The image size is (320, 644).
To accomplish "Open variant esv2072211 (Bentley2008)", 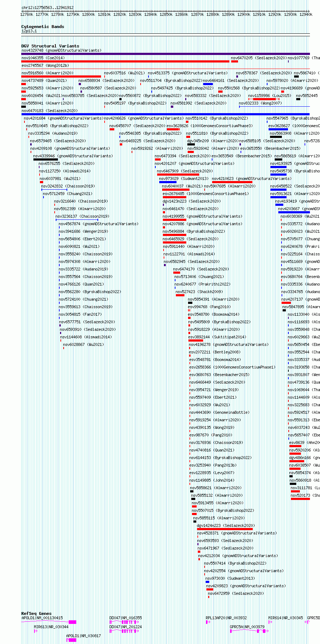I will coord(215,352).
